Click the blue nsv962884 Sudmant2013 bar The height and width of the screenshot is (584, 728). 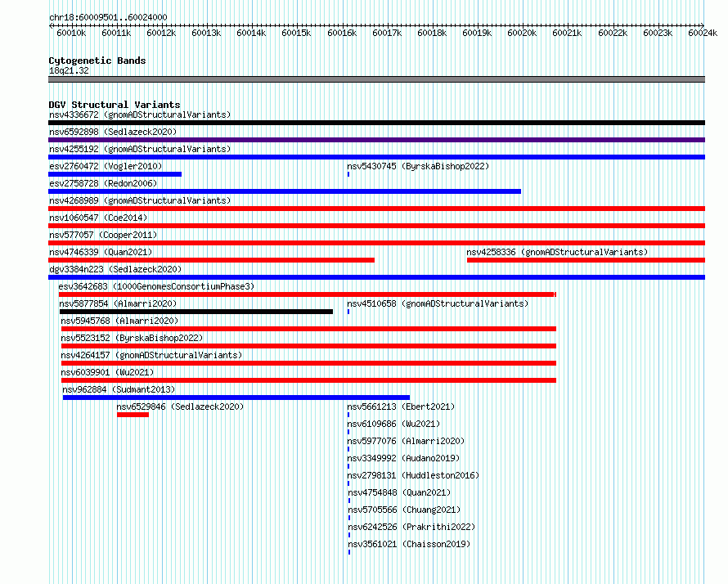(236, 398)
